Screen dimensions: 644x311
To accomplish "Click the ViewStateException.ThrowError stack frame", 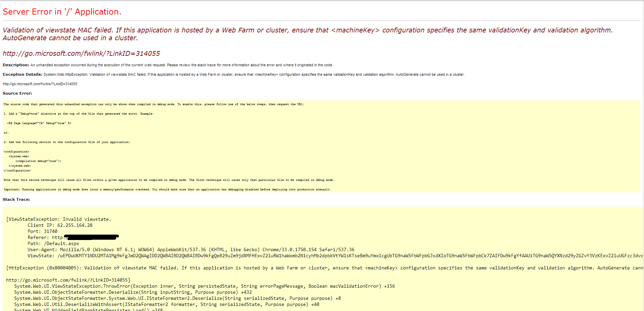I will point(204,286).
